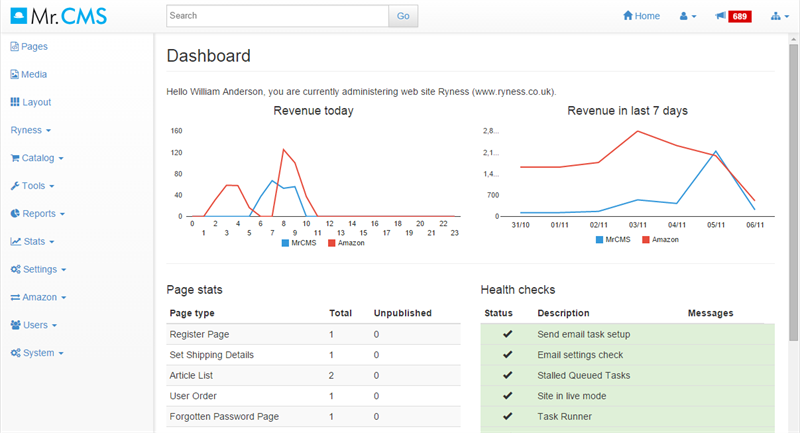The image size is (800, 433).
Task: Open the user account menu icon
Action: coord(687,16)
